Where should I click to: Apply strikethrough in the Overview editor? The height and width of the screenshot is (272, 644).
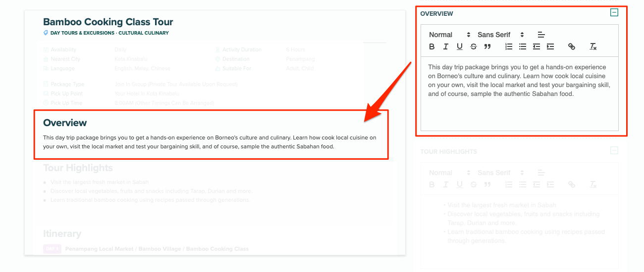[x=474, y=46]
